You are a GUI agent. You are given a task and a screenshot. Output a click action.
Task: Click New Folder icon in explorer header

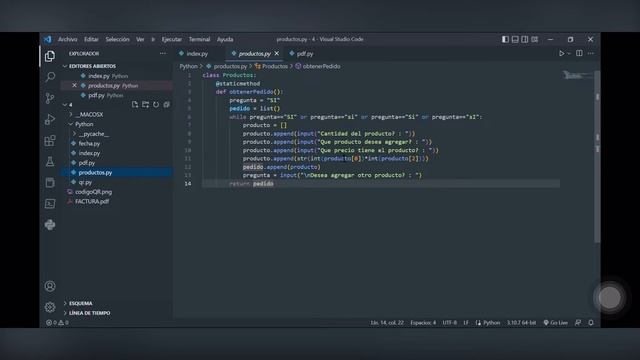point(145,105)
